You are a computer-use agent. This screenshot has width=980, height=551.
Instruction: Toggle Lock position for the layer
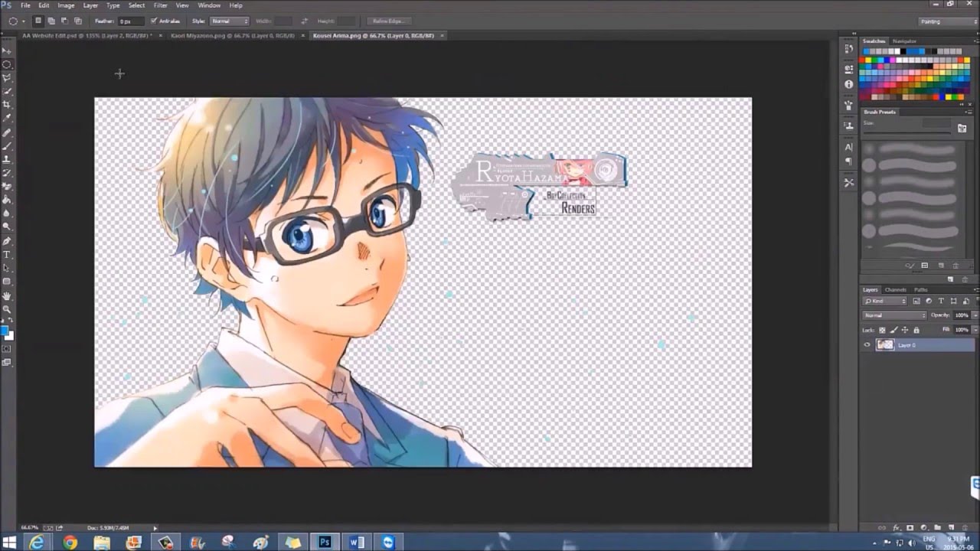(905, 330)
